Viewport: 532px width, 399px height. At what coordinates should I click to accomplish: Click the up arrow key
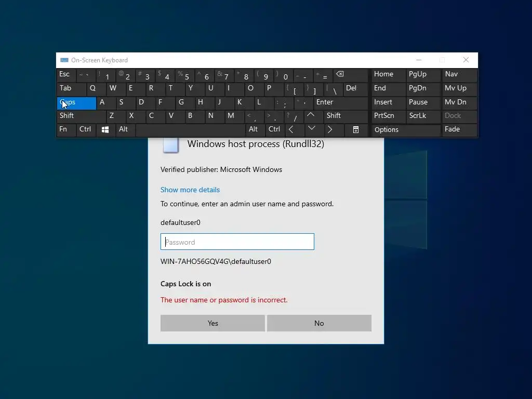click(x=314, y=116)
